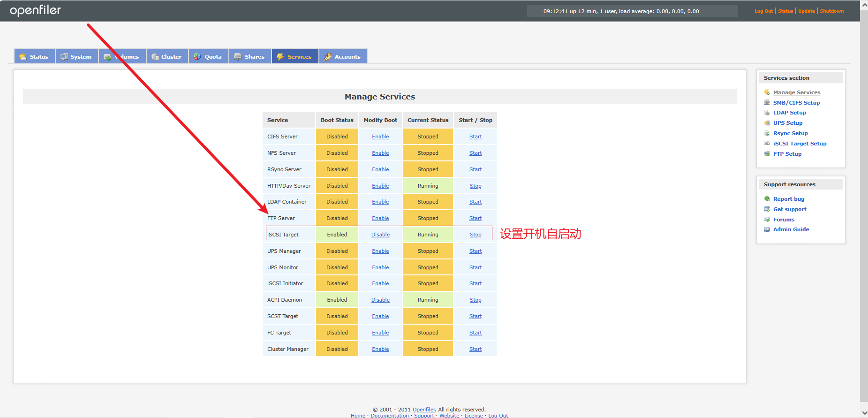Image resolution: width=868 pixels, height=418 pixels.
Task: Open the Shares tab
Action: [x=250, y=57]
